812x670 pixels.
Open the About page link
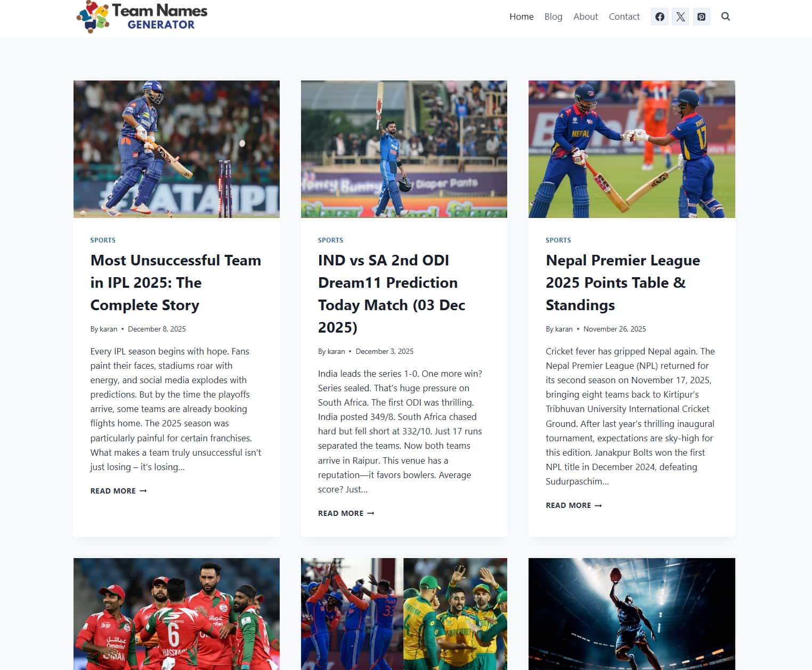(586, 17)
